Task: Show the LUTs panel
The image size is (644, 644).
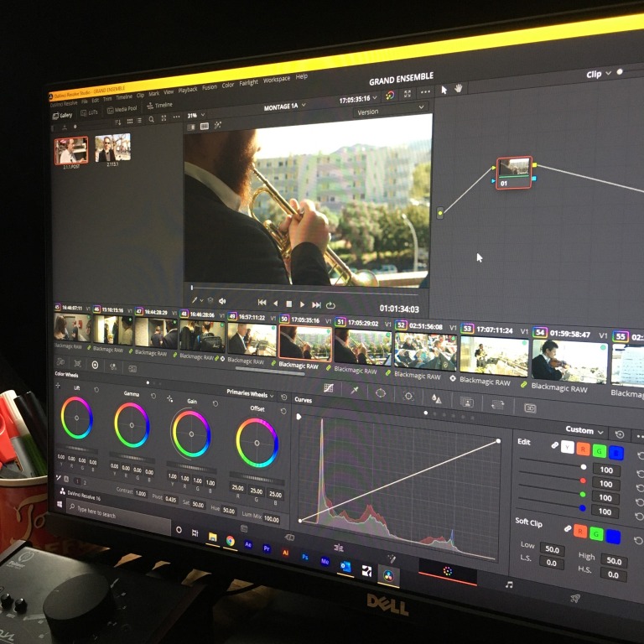Action: pos(89,111)
